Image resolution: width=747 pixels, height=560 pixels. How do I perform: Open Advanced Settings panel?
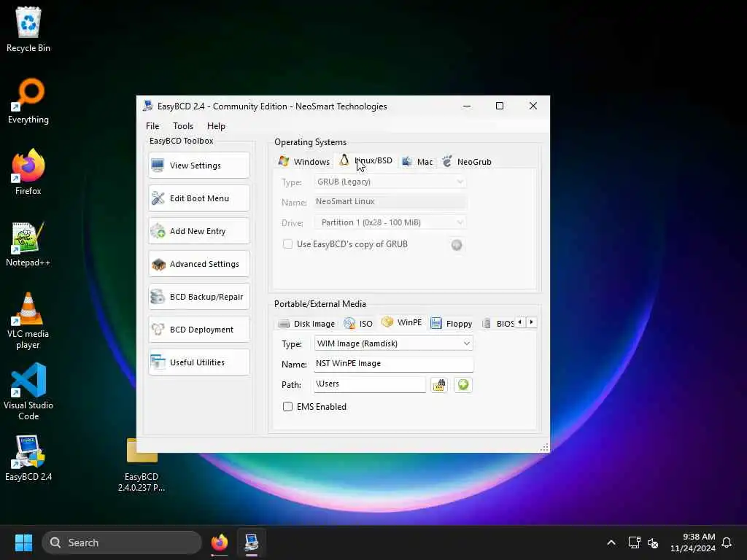198,264
